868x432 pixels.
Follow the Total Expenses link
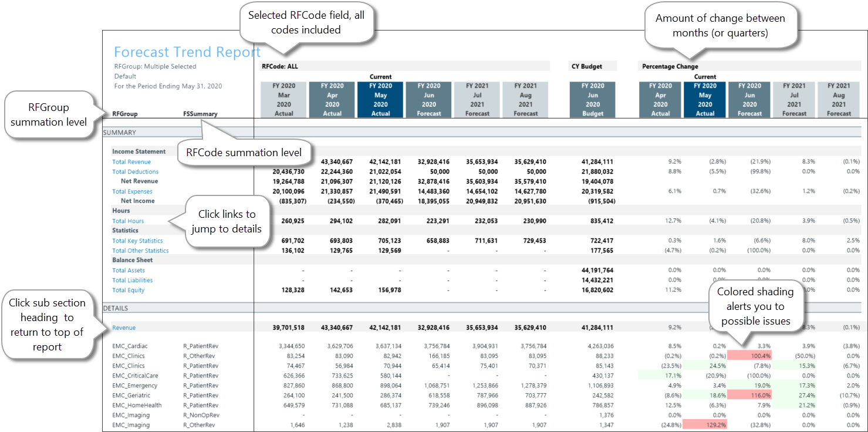click(132, 191)
